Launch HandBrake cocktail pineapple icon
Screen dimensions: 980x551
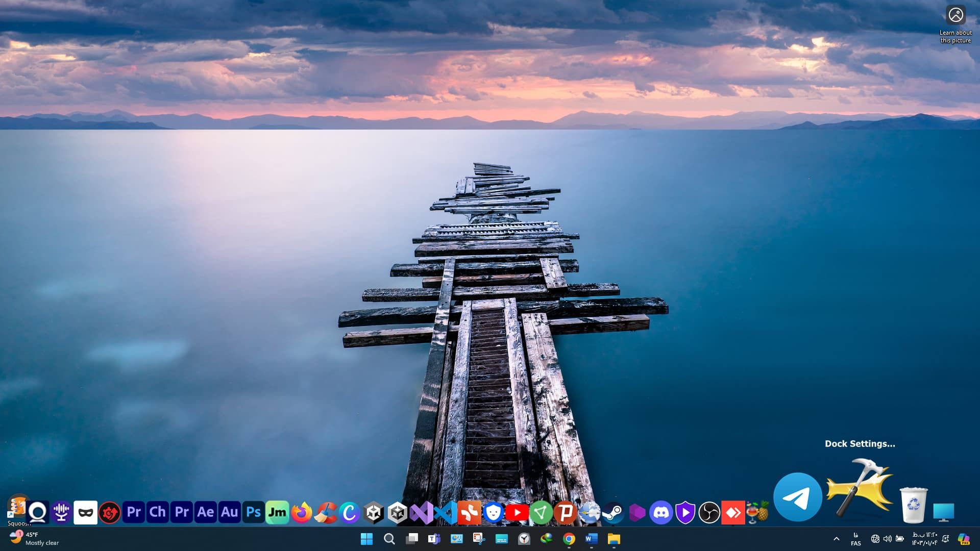click(757, 512)
